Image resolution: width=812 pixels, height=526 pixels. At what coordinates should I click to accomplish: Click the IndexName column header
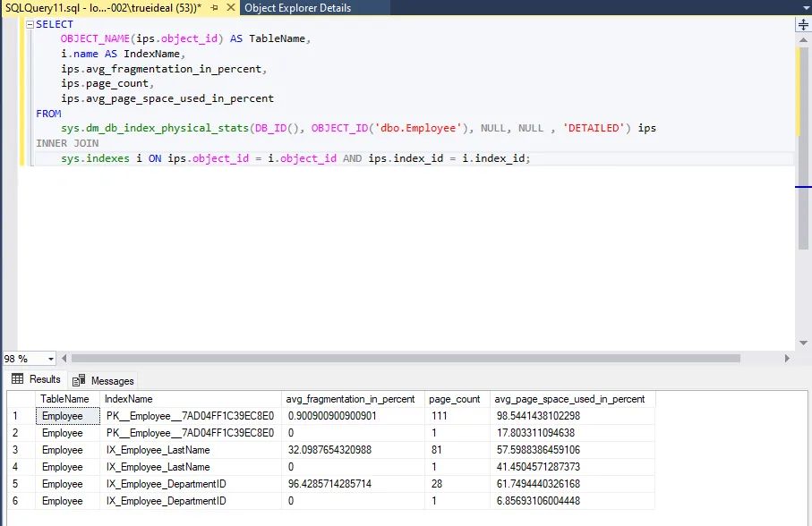(x=128, y=399)
